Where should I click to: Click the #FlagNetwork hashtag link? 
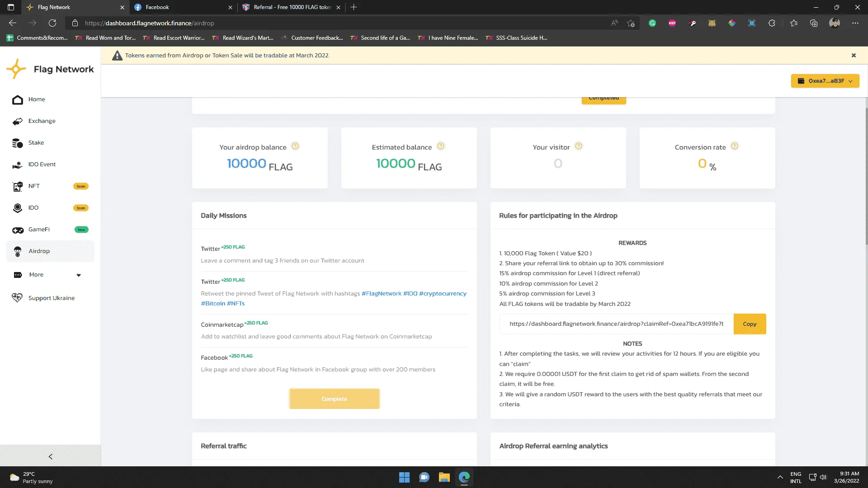pos(382,294)
